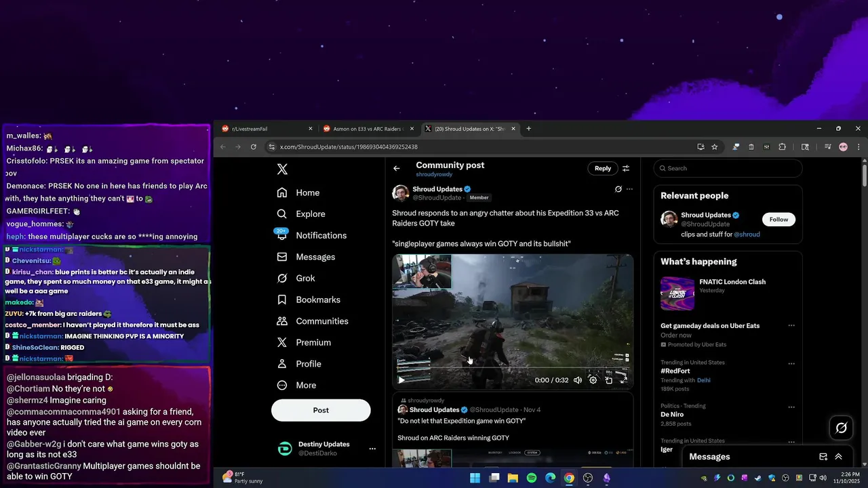Screen dimensions: 868x488
Task: Go back with the Community post arrow
Action: pyautogui.click(x=397, y=169)
